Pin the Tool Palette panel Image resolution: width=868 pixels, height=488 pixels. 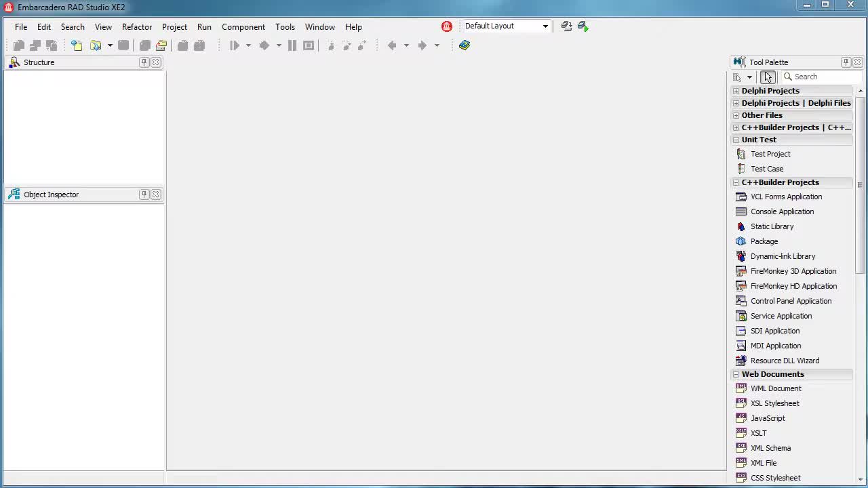(846, 62)
